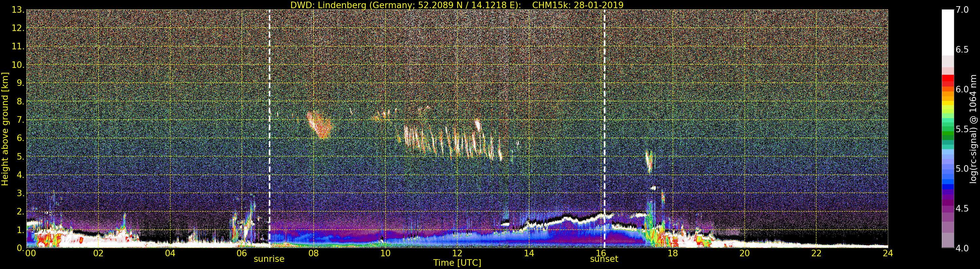Click the '18' time tick label
Screen dimensions: 980x269
pos(673,253)
